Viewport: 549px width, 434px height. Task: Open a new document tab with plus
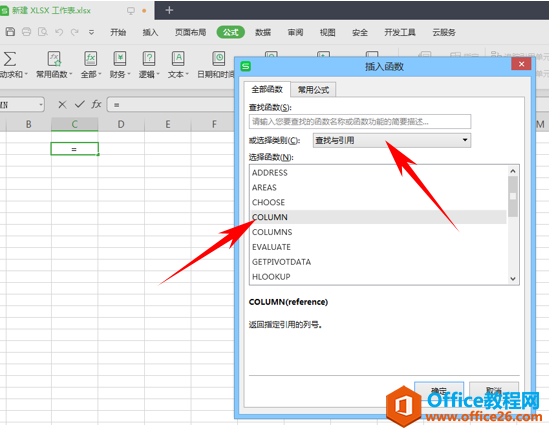click(169, 10)
